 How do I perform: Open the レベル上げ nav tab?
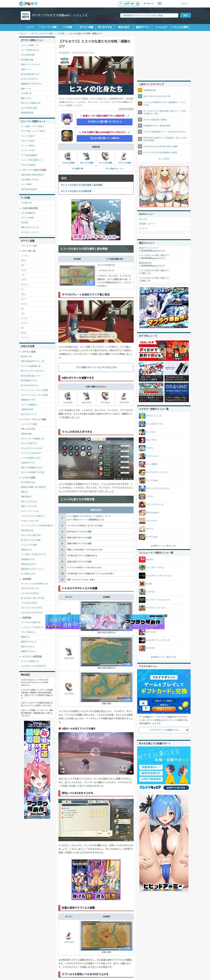click(x=162, y=27)
